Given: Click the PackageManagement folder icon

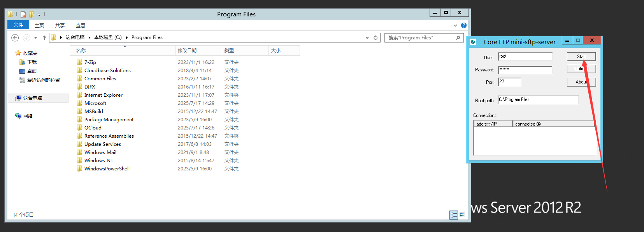Looking at the screenshot, I should (80, 119).
